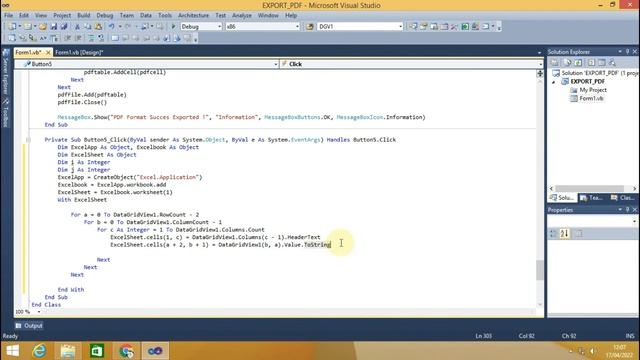The image size is (640, 360).
Task: Collapse the Button5_Click Sub outline
Action: click(28, 140)
